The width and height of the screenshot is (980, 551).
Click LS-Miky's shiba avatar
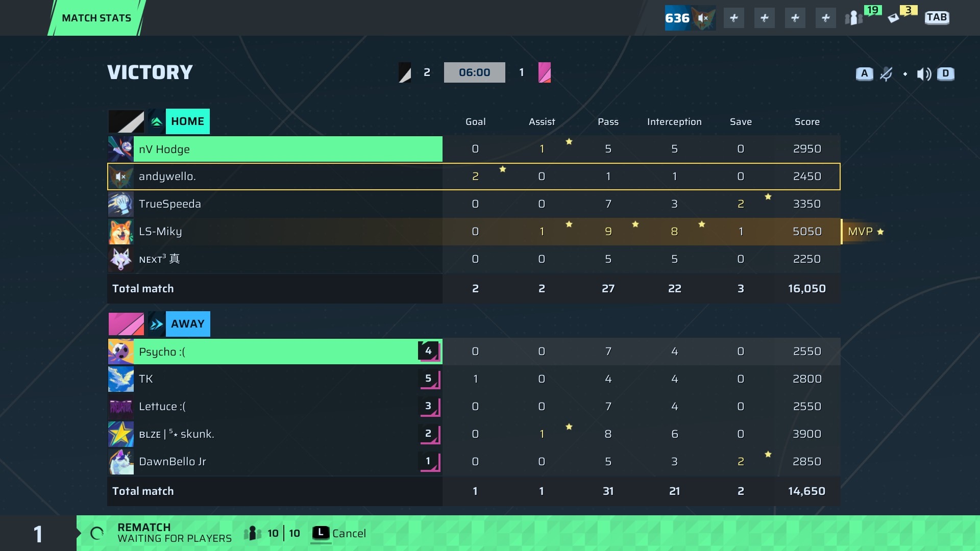coord(121,232)
